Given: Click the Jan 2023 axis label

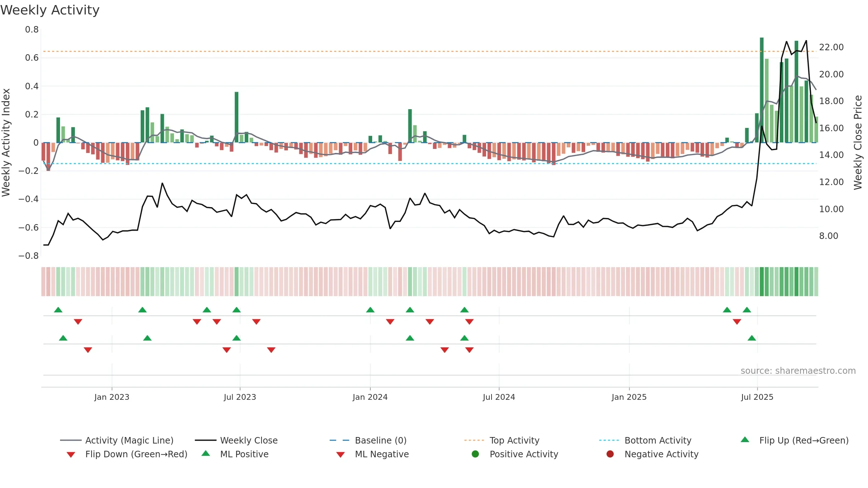Looking at the screenshot, I should (x=112, y=397).
